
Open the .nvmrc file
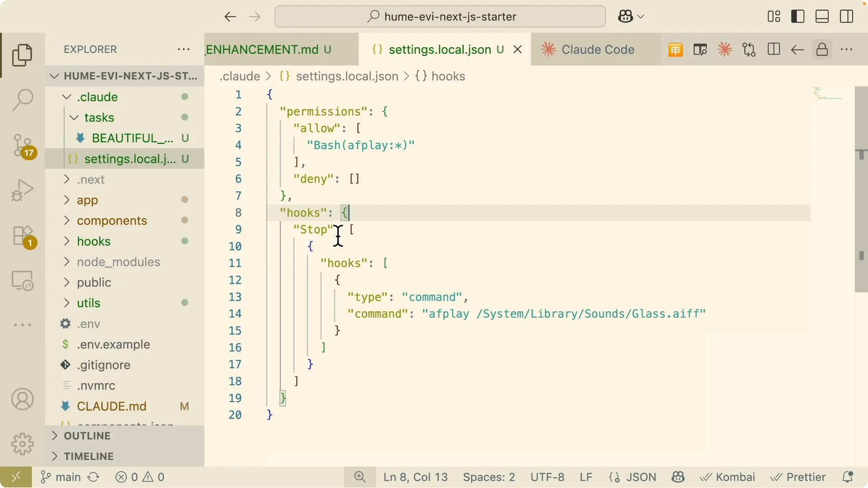(125, 385)
